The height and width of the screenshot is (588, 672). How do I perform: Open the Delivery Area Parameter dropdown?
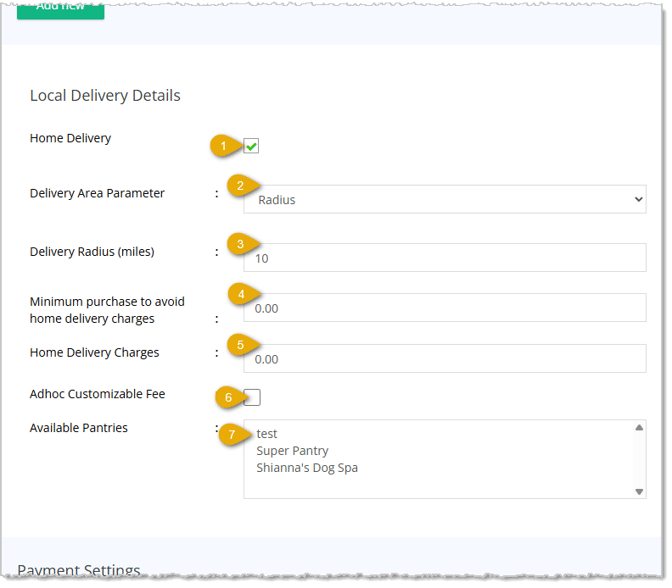coord(445,200)
